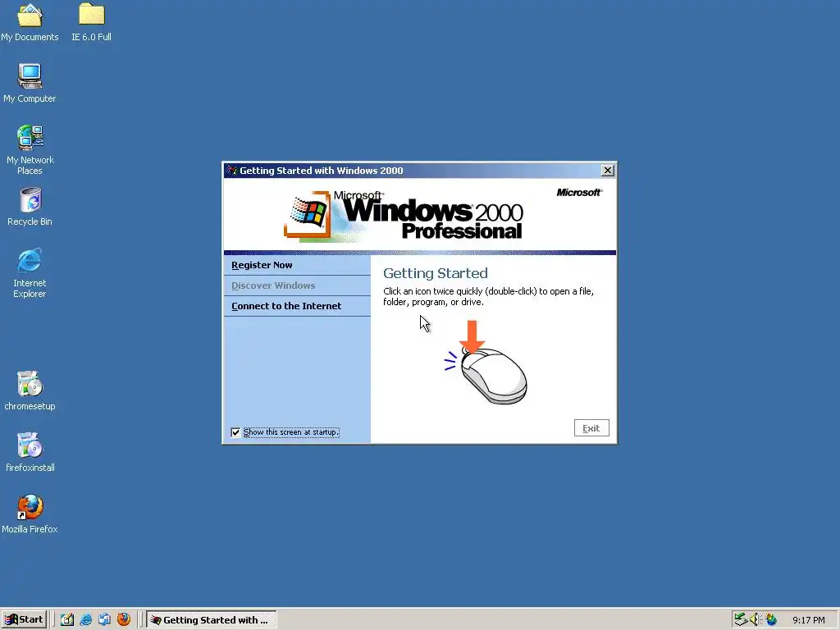Viewport: 840px width, 630px height.
Task: Launch Firefox from quick launch bar
Action: 124,619
